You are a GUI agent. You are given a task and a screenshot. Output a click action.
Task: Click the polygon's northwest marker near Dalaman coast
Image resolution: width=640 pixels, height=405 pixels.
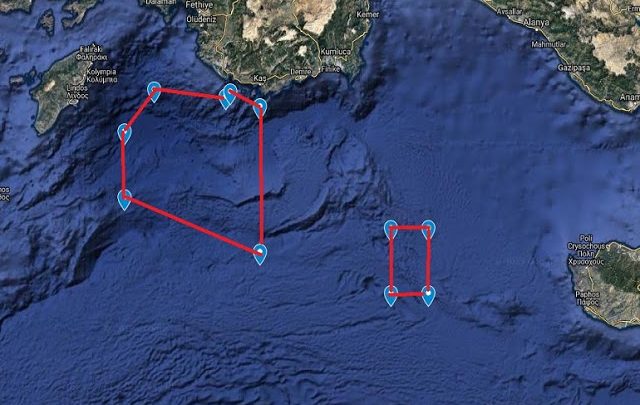[x=153, y=91]
